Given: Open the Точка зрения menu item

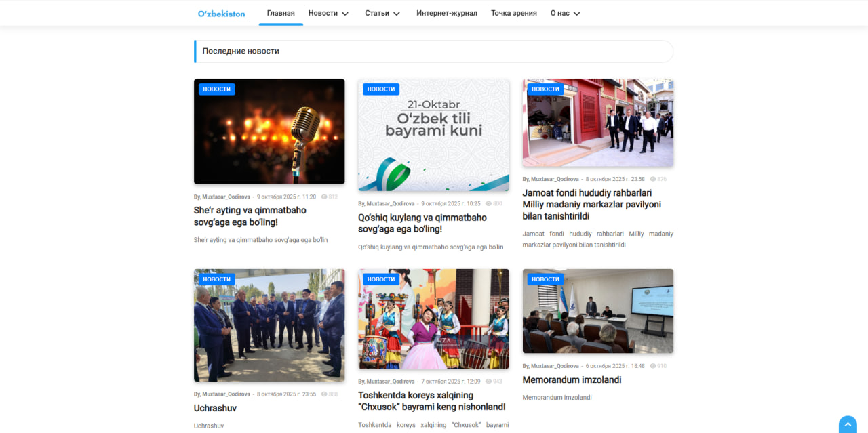Looking at the screenshot, I should point(514,13).
